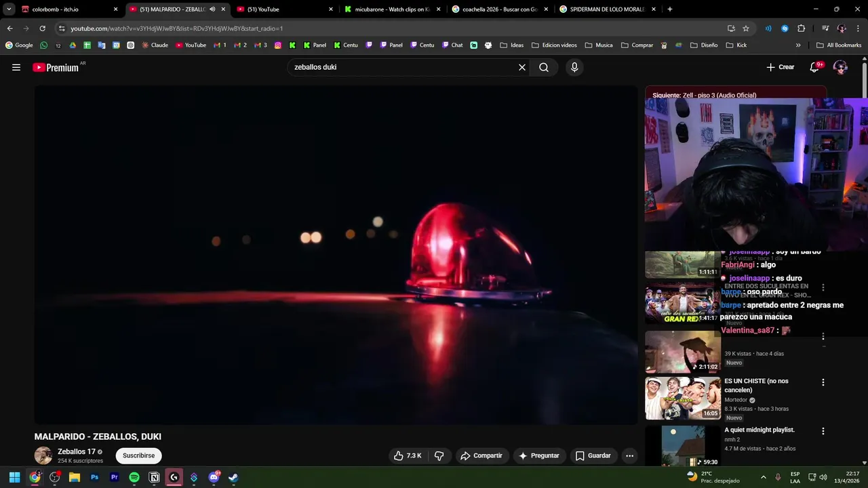
Task: Open the account avatar menu
Action: click(x=840, y=67)
